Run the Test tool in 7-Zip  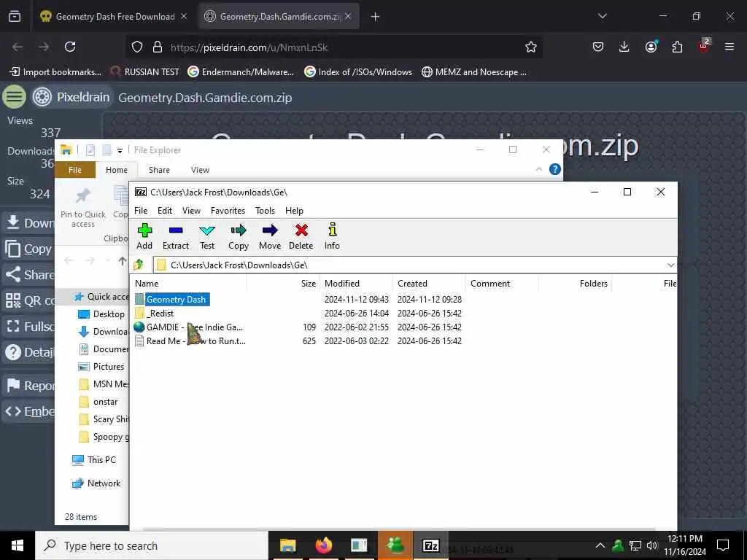point(206,236)
